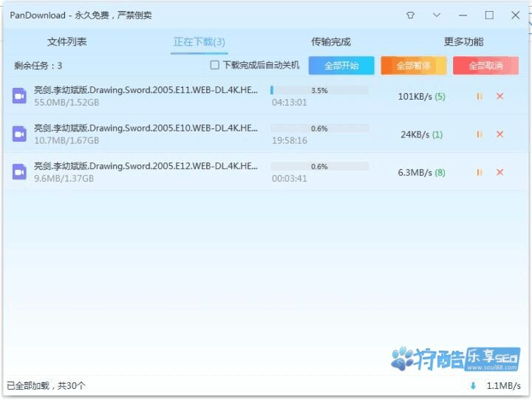
Task: Select the E10.WEB-DL.4K file name
Action: click(x=146, y=128)
